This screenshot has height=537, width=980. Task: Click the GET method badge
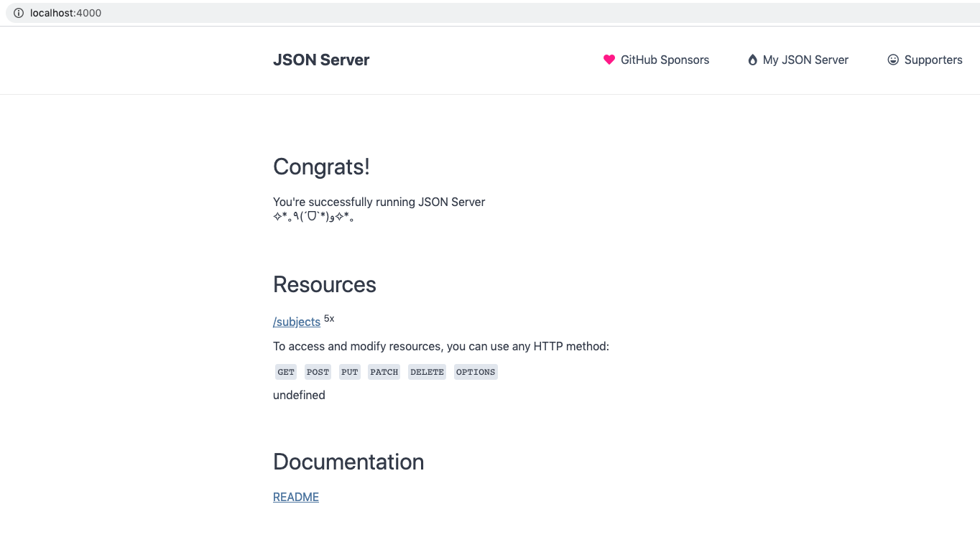[x=286, y=372]
